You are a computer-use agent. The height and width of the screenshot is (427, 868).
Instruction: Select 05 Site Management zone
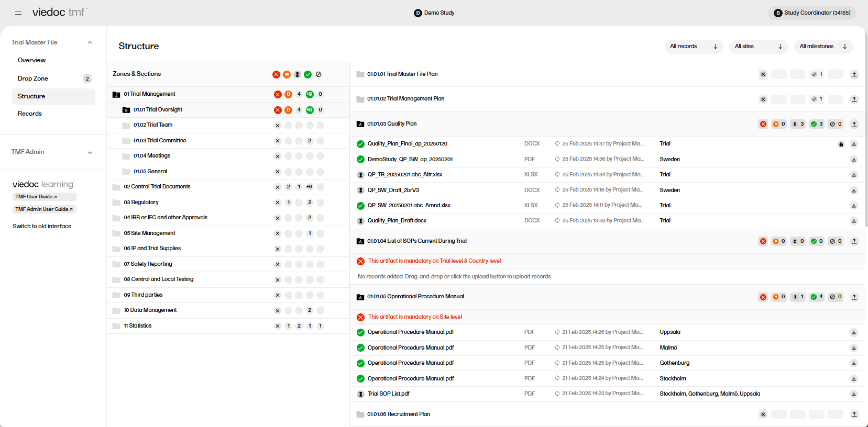pyautogui.click(x=149, y=233)
